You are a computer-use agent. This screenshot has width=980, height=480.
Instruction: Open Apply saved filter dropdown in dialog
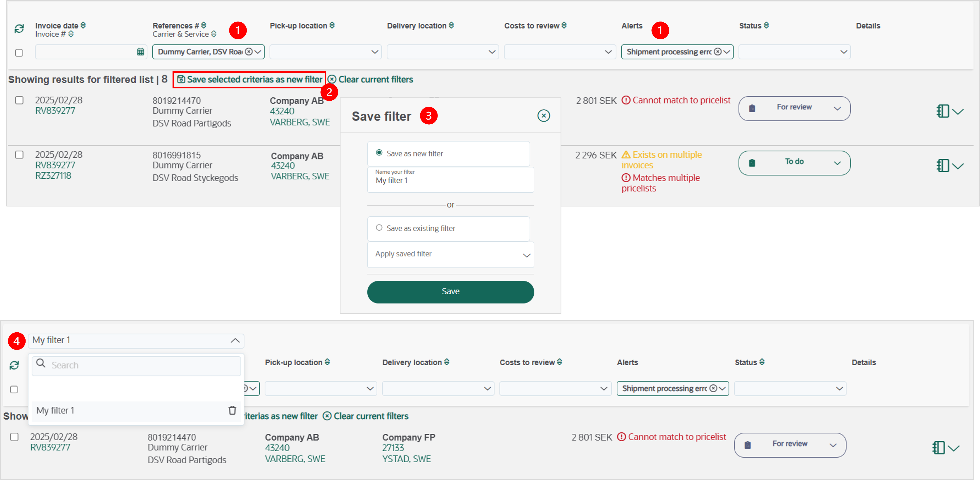click(x=450, y=255)
